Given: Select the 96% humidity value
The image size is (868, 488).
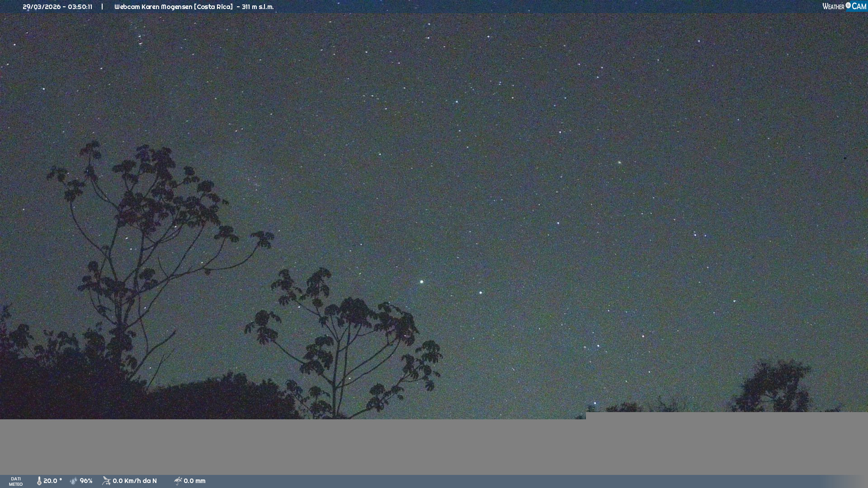Looking at the screenshot, I should tap(86, 481).
